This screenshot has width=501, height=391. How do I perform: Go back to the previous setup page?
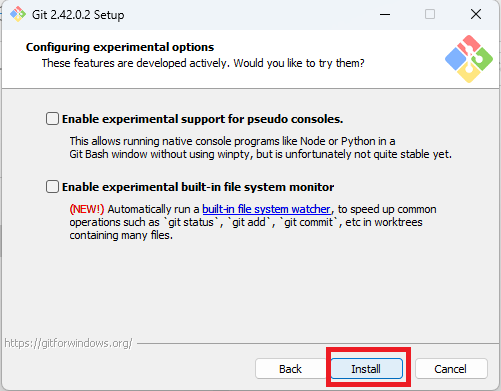tap(290, 369)
